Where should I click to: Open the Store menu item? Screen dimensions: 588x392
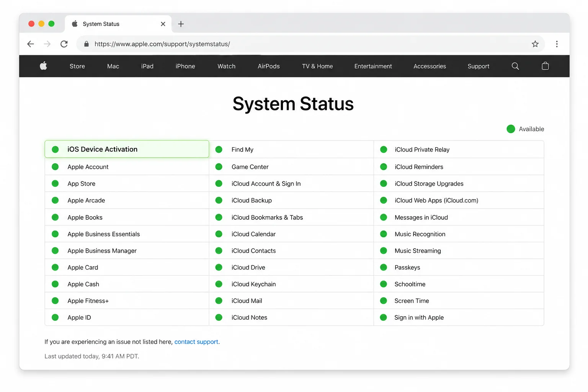point(77,66)
